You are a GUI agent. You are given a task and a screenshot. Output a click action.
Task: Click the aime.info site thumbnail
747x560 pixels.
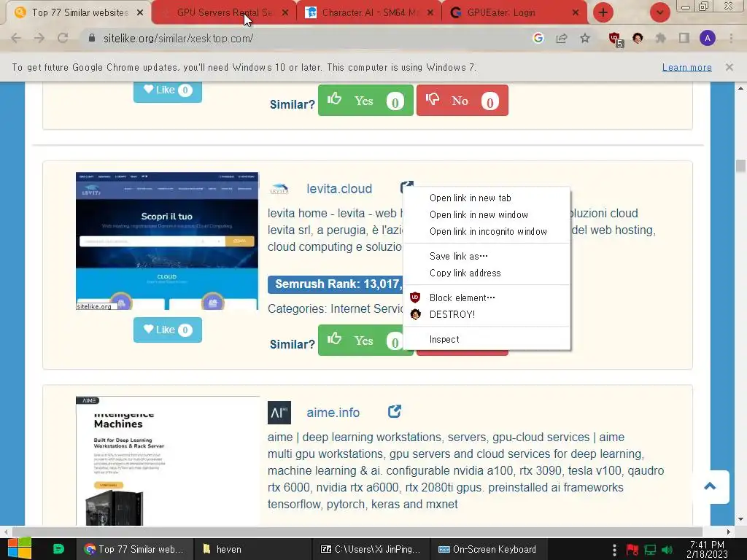click(168, 461)
